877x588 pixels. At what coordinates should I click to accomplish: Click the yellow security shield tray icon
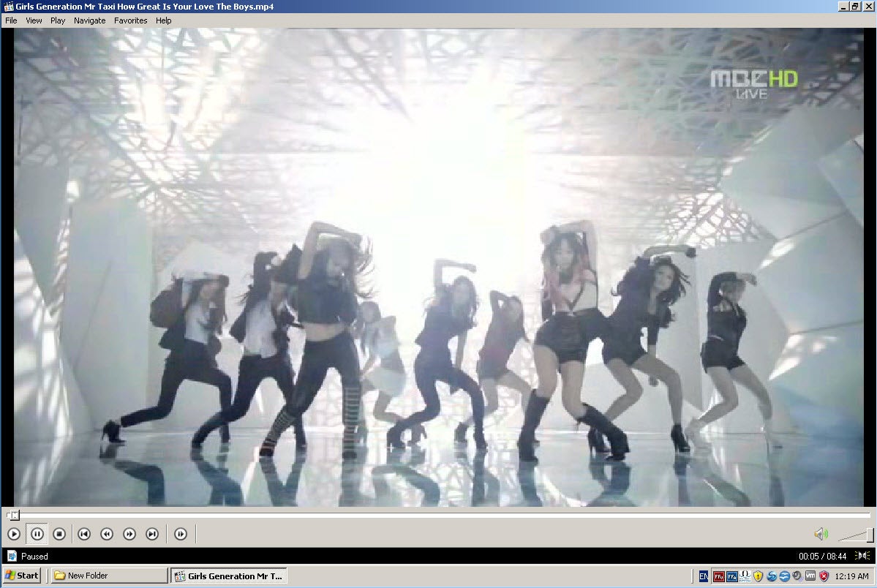(x=758, y=576)
